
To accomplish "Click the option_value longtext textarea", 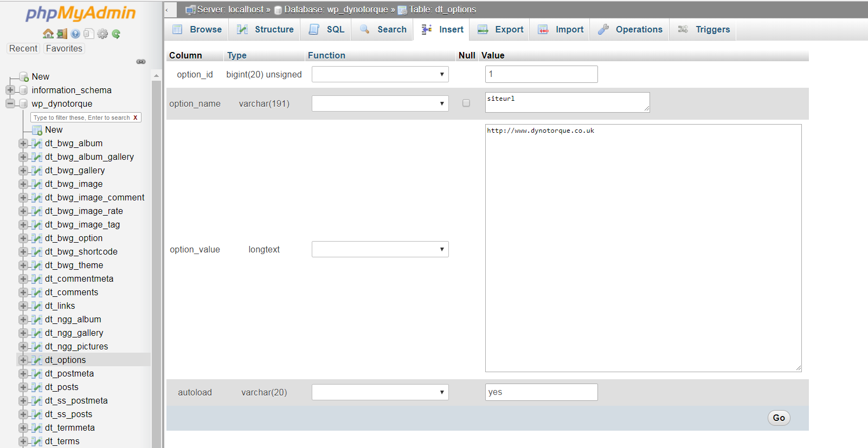I will coord(643,248).
